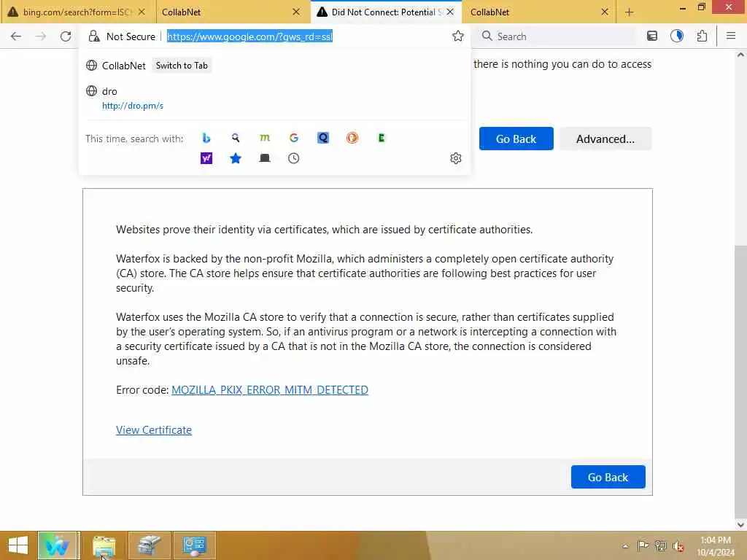The image size is (747, 560).
Task: Close the first CollabNet tab
Action: pyautogui.click(x=296, y=12)
